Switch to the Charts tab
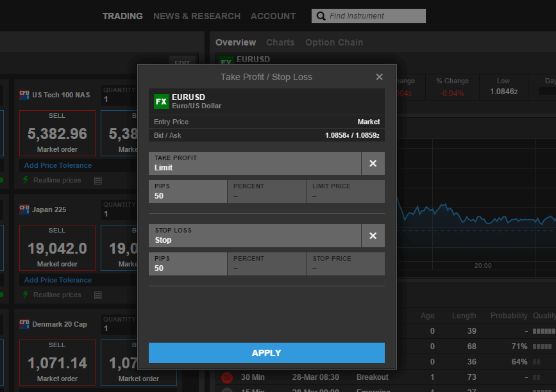Viewport: 556px width, 392px height. click(280, 42)
